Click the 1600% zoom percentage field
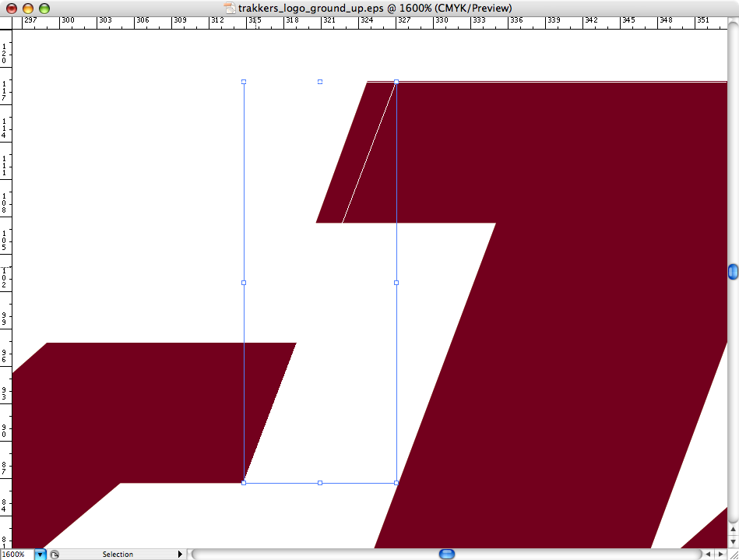 (x=17, y=555)
